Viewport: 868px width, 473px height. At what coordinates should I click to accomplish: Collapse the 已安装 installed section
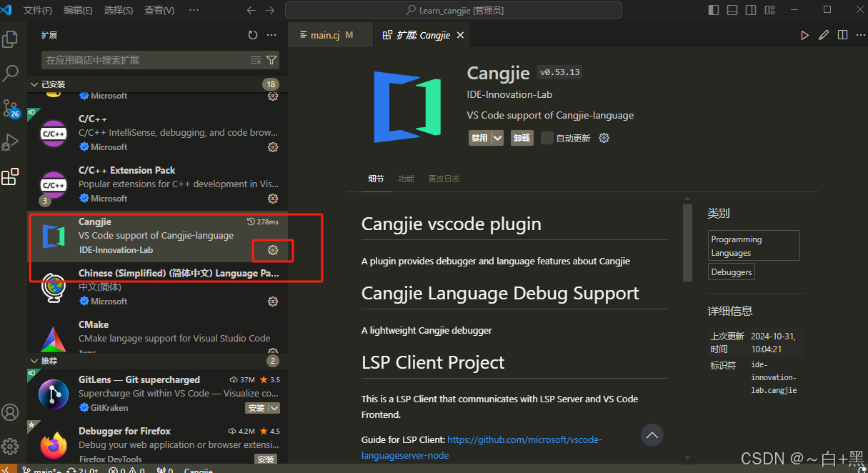[34, 84]
